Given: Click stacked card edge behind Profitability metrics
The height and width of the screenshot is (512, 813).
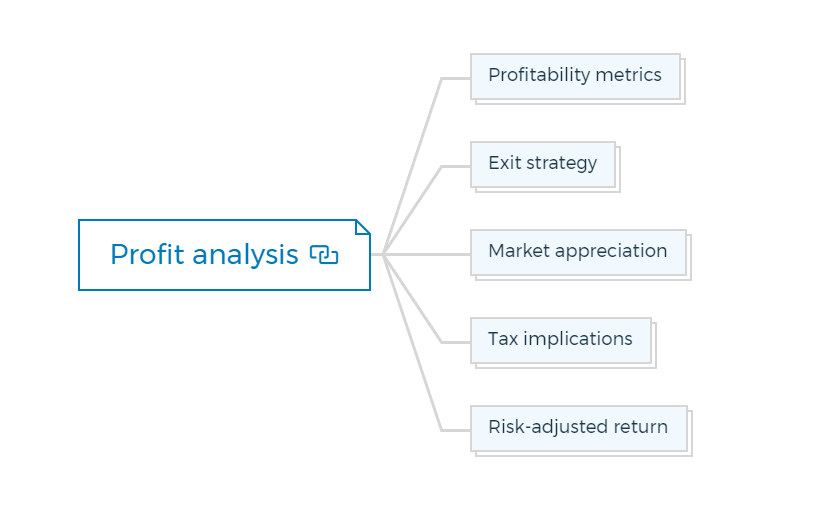Looking at the screenshot, I should pos(683,82).
